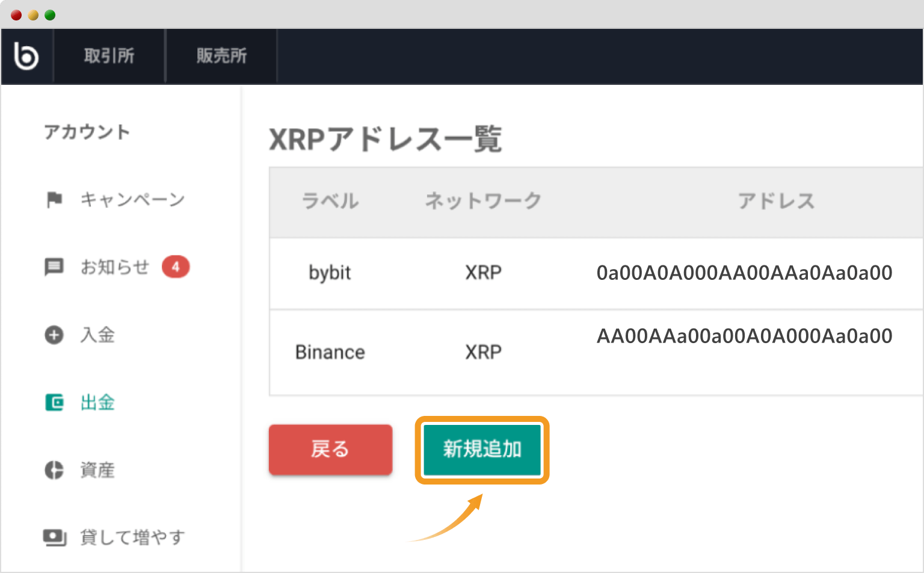
Task: Click the アドレス column header
Action: [x=776, y=200]
